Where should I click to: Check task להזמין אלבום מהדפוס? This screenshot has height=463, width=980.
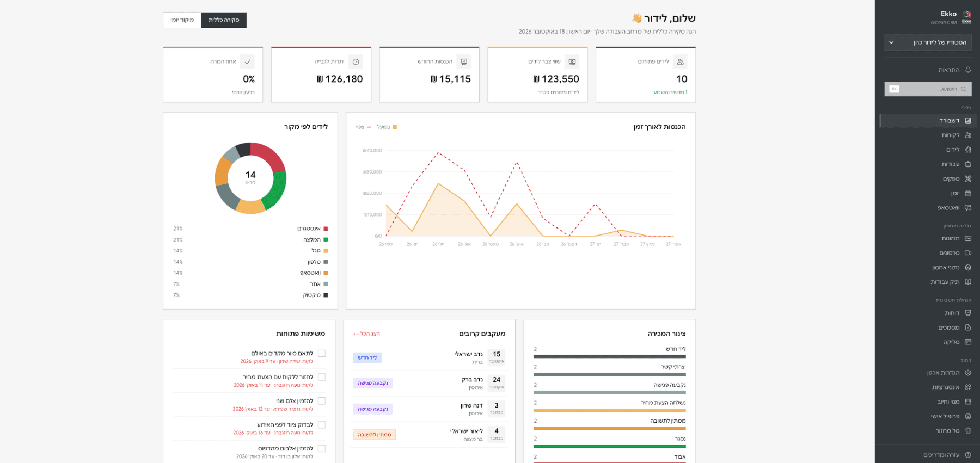[322, 449]
